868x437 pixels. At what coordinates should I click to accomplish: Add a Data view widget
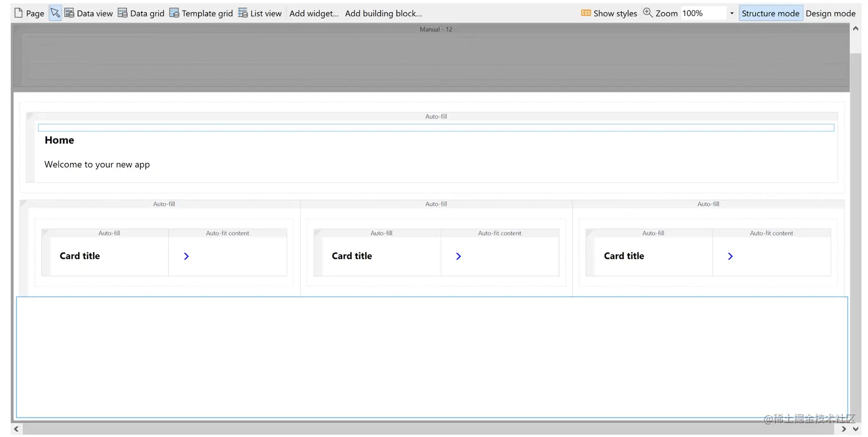[88, 13]
